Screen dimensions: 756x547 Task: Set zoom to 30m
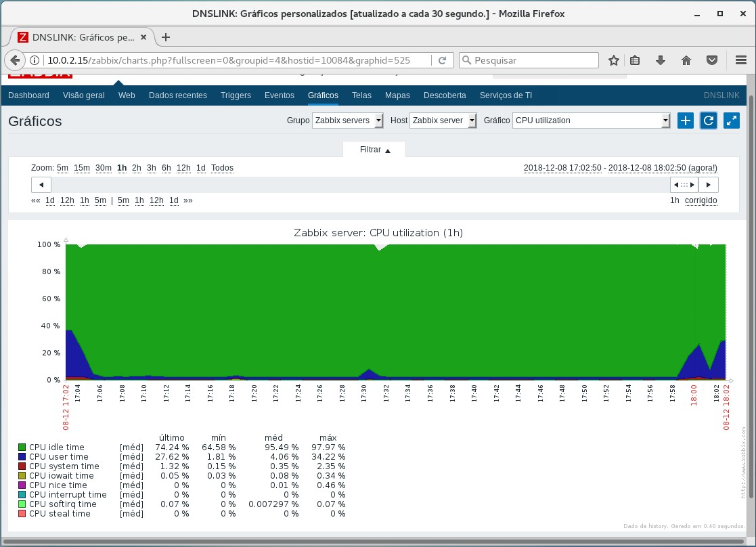[103, 168]
